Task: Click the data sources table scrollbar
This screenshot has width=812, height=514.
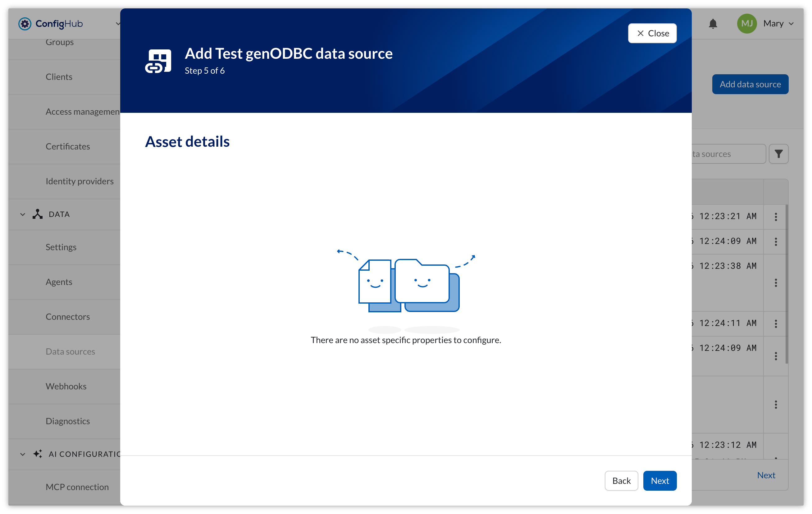Action: click(x=787, y=284)
